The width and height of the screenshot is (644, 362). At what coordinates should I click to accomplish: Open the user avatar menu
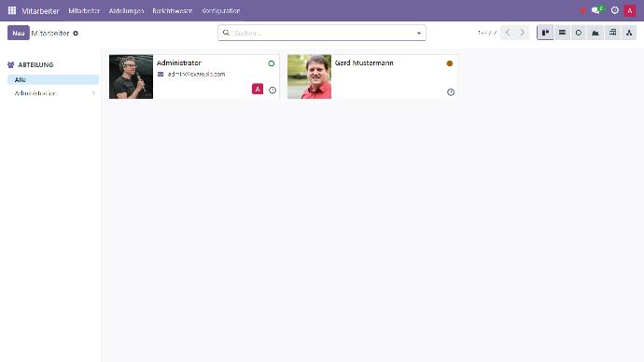[630, 10]
